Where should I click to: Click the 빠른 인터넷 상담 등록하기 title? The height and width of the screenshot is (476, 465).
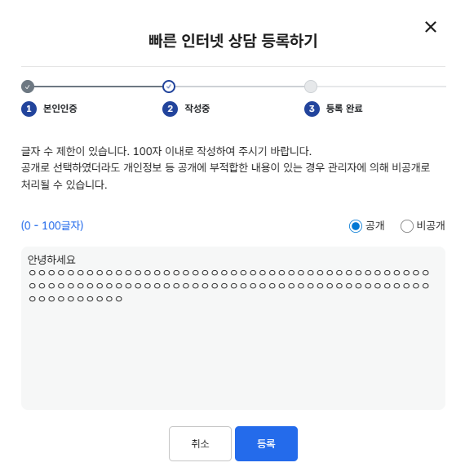click(x=233, y=41)
